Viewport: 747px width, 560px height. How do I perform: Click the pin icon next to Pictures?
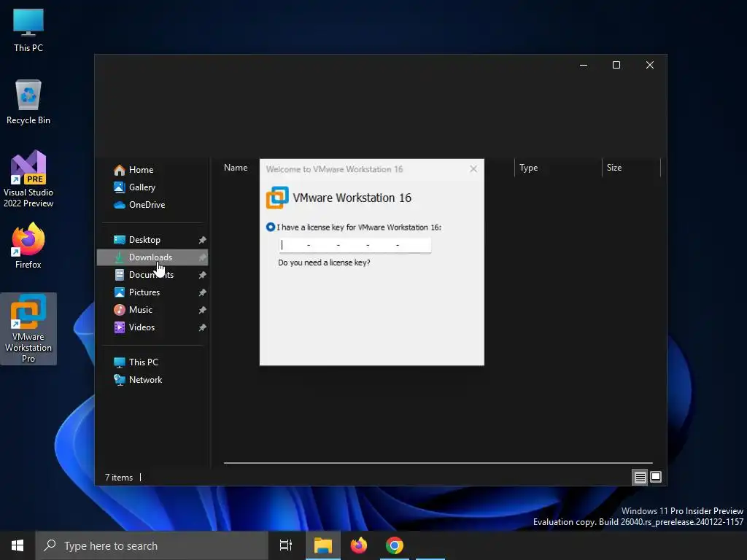pos(203,292)
